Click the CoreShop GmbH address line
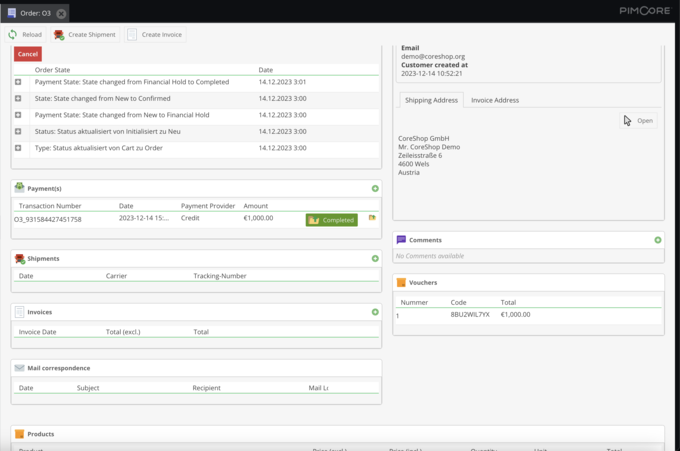Viewport: 680px width, 451px height. pyautogui.click(x=424, y=138)
